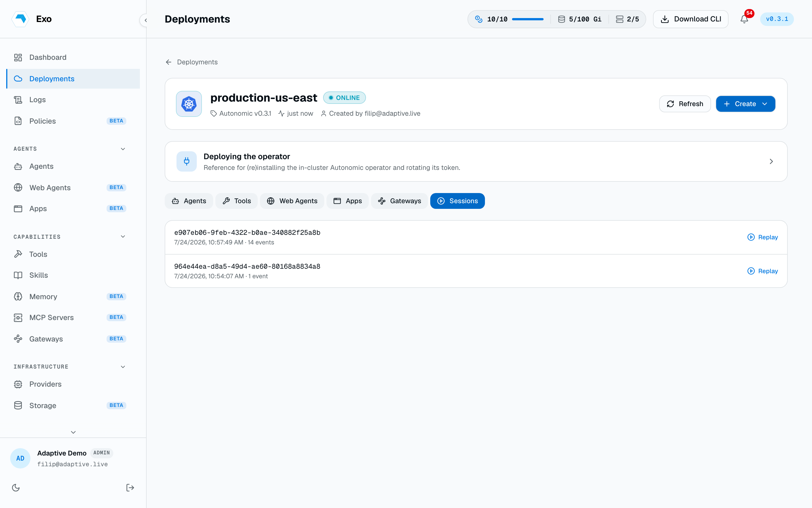Click '7/24/2026, 10:57:49 AM · 14 events' text
This screenshot has width=812, height=508.
[x=224, y=243]
